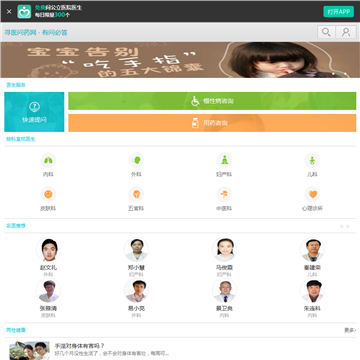360x360 pixels.
Task: Click the 打开APP button
Action: coord(338,12)
